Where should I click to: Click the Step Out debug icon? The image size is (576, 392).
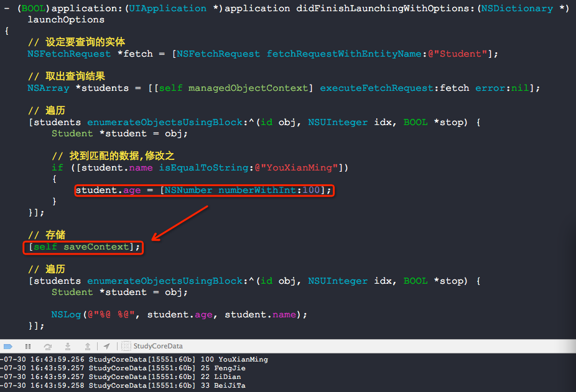[x=88, y=346]
